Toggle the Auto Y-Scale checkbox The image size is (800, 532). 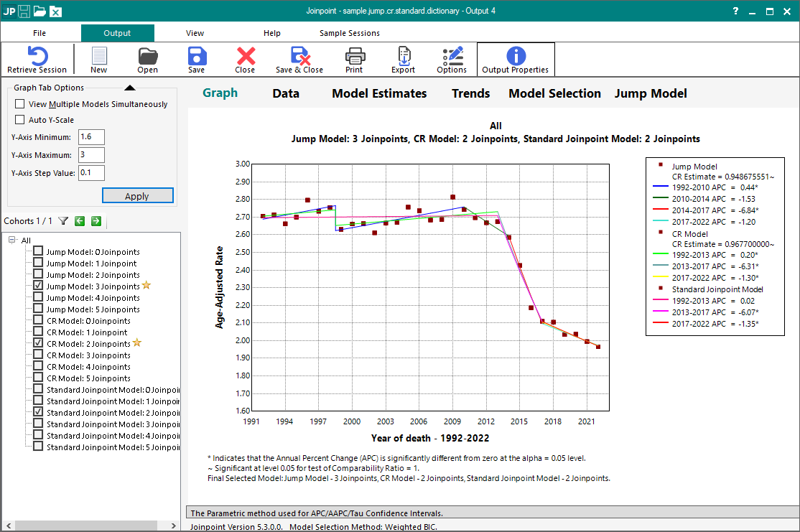(x=20, y=120)
